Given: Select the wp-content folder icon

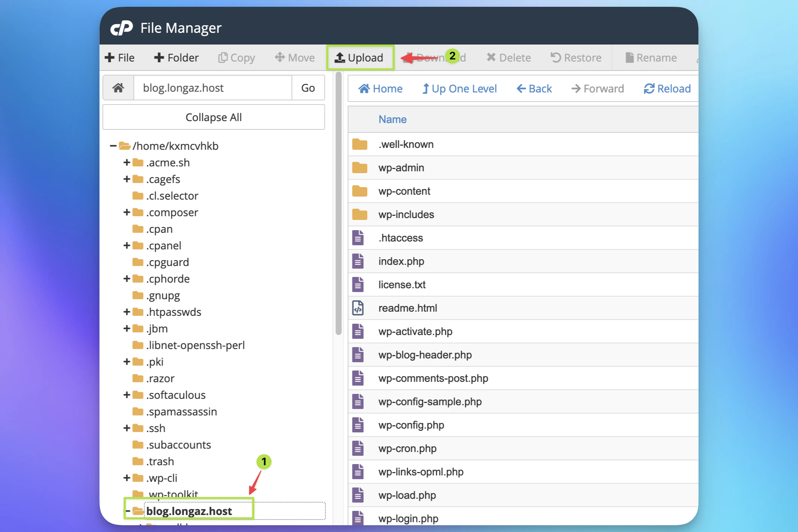Looking at the screenshot, I should [x=360, y=191].
